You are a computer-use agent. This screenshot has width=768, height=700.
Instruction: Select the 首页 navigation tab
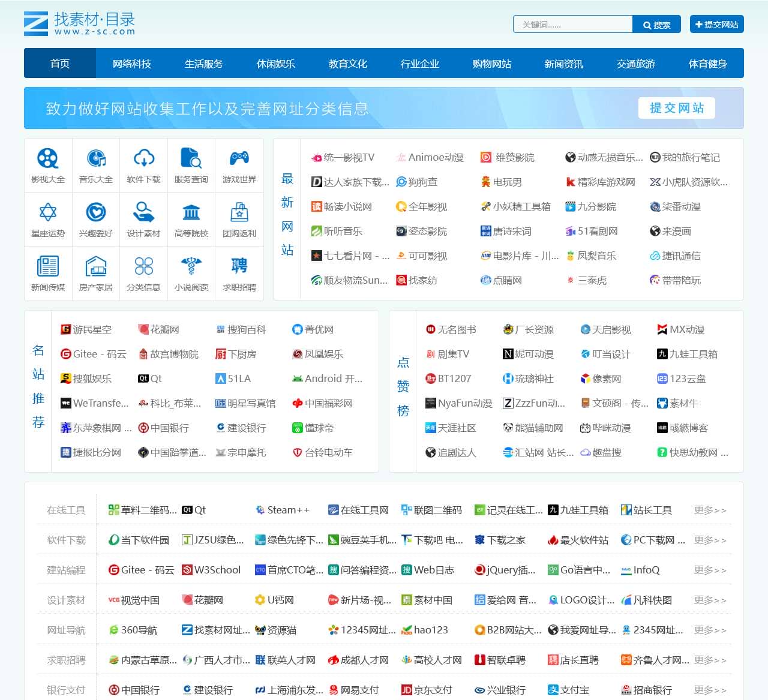click(x=60, y=64)
